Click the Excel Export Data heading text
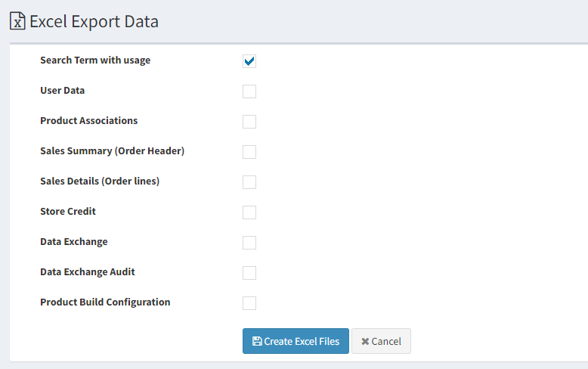This screenshot has height=369, width=588. click(94, 21)
